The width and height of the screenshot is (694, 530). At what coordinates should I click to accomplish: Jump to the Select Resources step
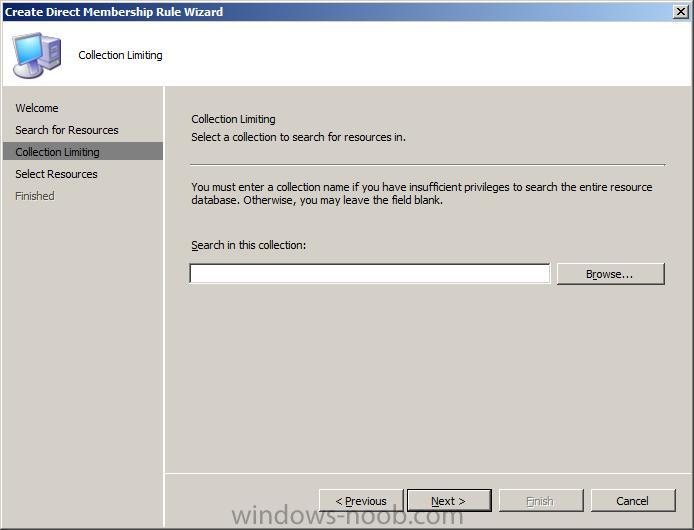coord(56,174)
